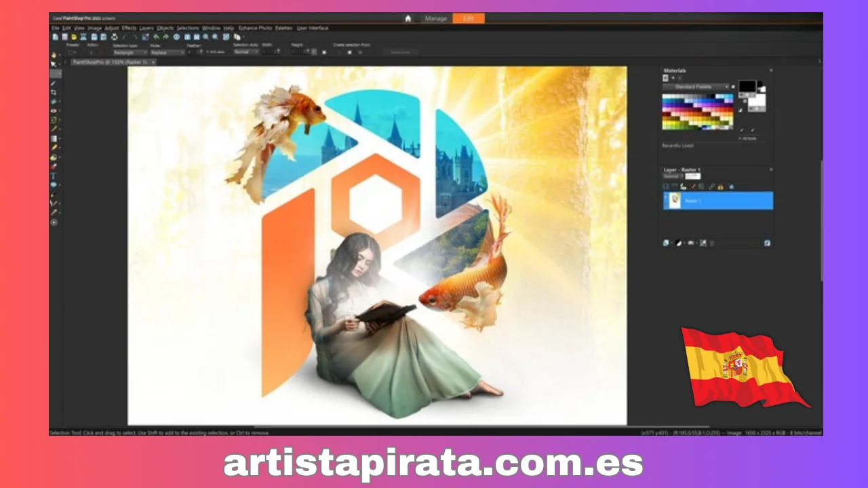Open the Selection type dropdown
Viewport: 868px width, 488px height.
click(x=130, y=52)
